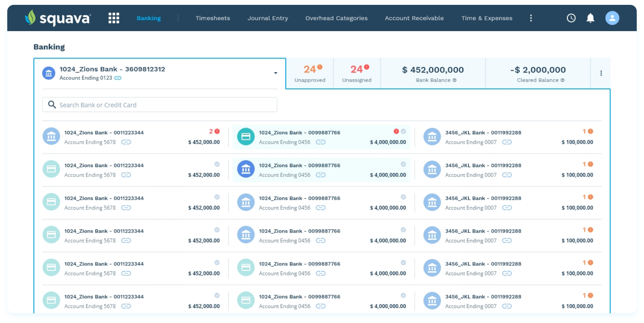Click the link icon beside Account Ending 0123
This screenshot has height=323, width=644.
tap(118, 78)
